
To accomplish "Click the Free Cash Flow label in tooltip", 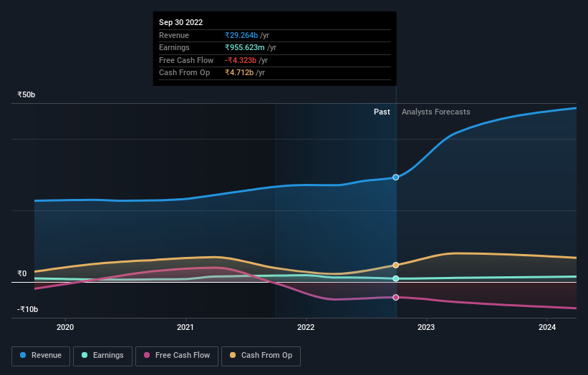I will click(186, 60).
